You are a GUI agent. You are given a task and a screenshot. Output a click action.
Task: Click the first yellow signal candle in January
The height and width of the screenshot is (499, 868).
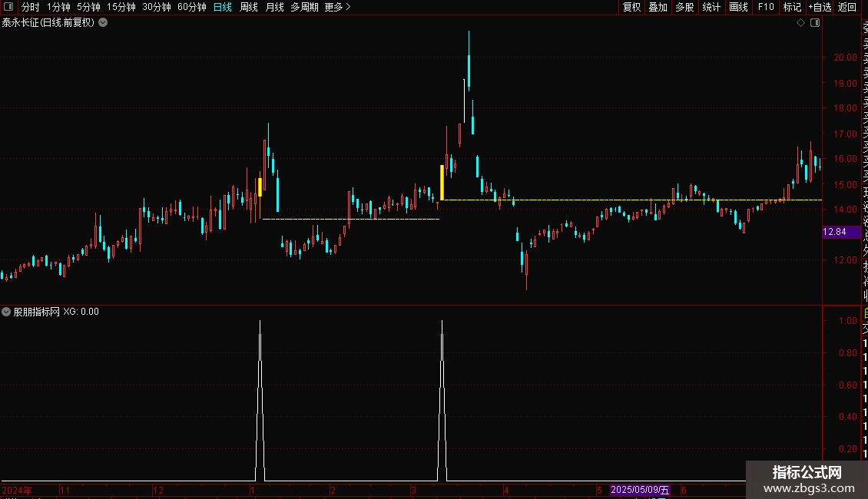pyautogui.click(x=260, y=187)
